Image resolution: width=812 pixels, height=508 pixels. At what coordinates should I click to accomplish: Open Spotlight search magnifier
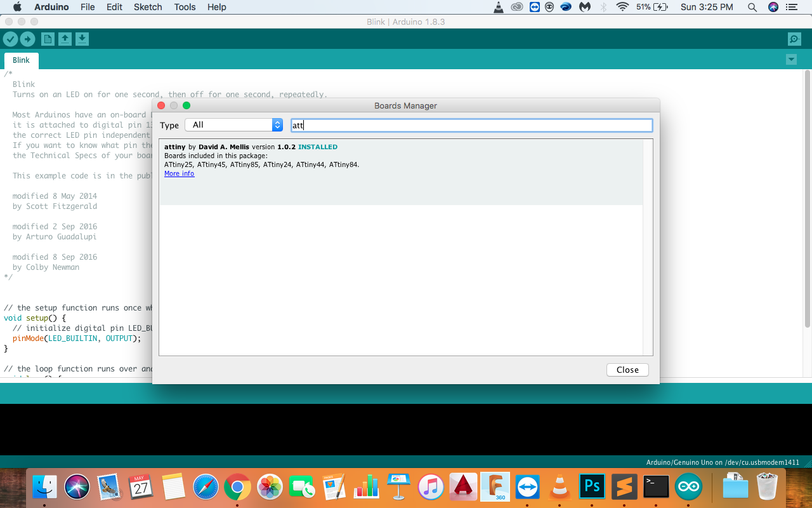point(752,7)
